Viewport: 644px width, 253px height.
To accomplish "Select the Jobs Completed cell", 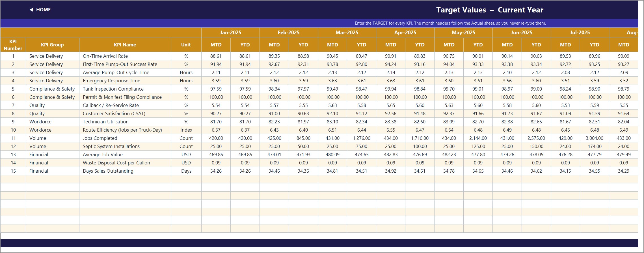I will pyautogui.click(x=125, y=138).
